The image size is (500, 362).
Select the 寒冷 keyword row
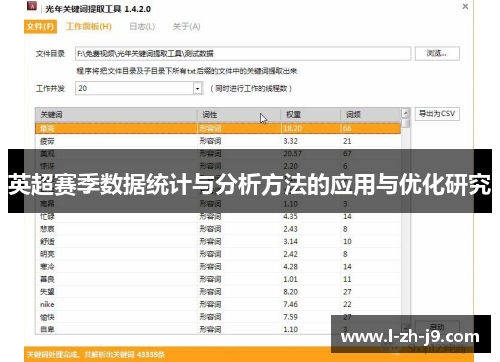click(x=218, y=267)
